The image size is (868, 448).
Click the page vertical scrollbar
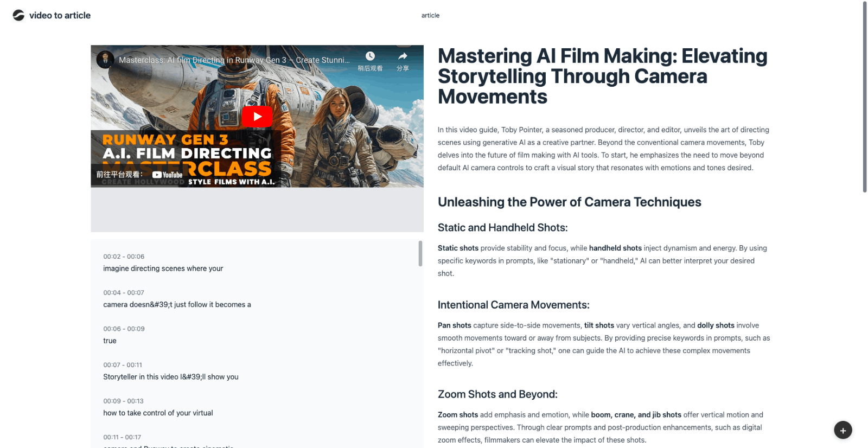coord(865,98)
